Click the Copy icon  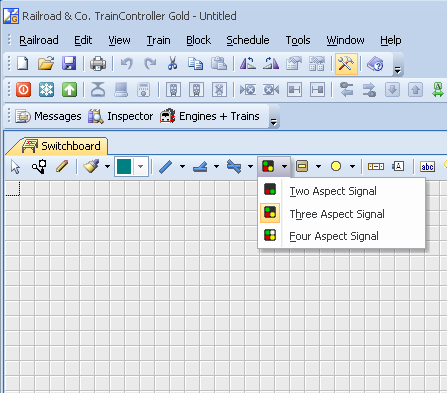[195, 63]
